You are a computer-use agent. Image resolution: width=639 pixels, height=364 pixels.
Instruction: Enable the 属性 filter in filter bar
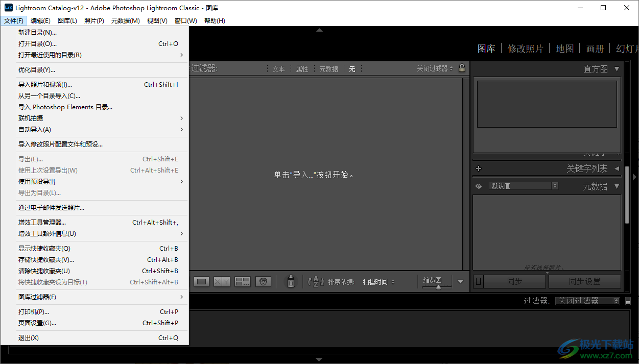click(x=301, y=68)
